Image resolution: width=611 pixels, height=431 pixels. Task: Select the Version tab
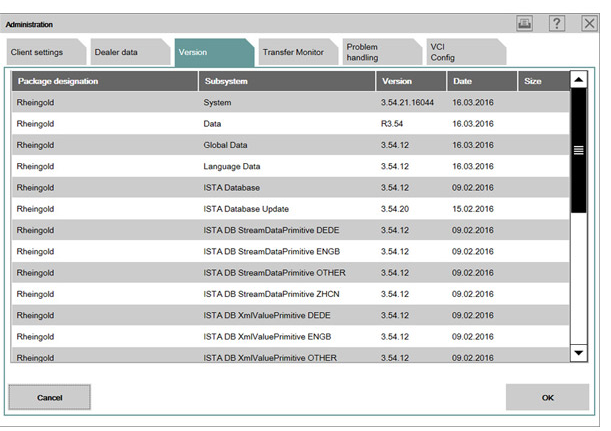point(214,53)
